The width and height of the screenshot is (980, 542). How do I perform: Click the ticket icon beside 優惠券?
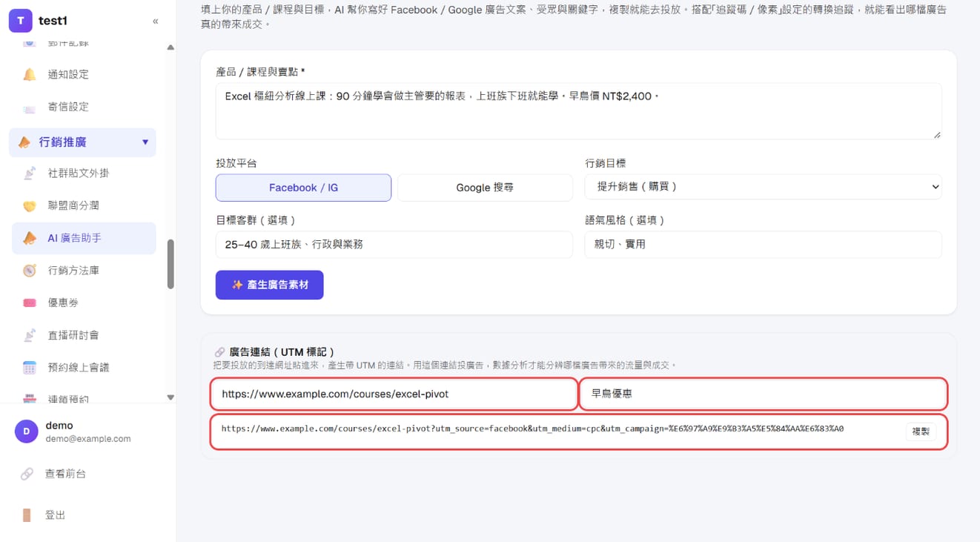tap(30, 303)
